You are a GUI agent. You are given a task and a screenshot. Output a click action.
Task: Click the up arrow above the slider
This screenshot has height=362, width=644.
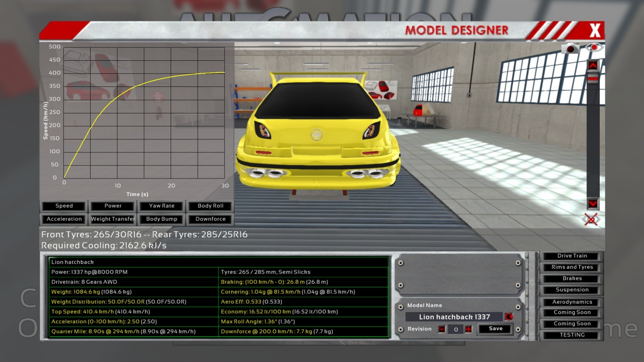coord(593,65)
